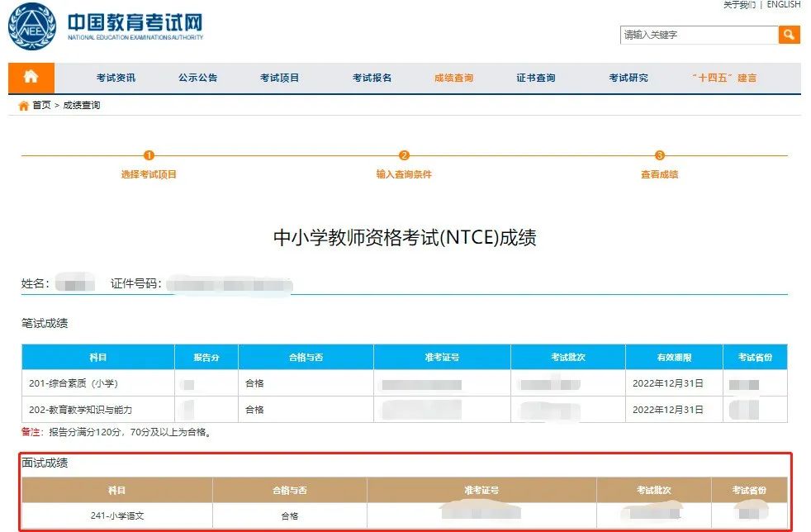This screenshot has width=811, height=532.
Task: Click the 关于我们 link
Action: 739,5
